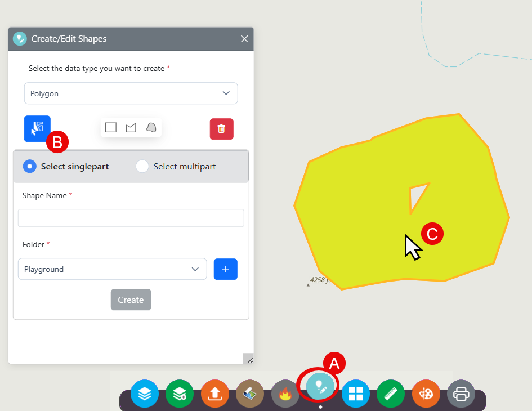Open the Create/Edit Shapes toolbar tool
This screenshot has width=532, height=411.
320,386
